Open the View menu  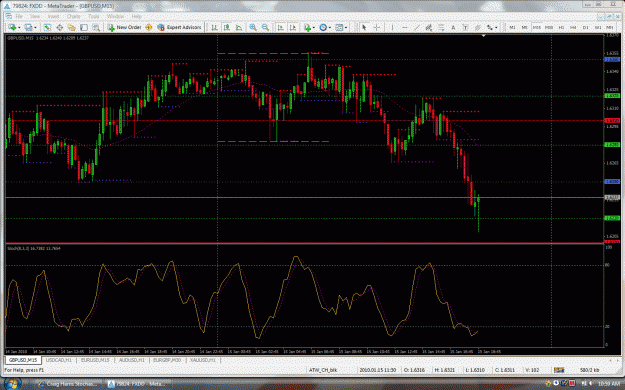[35, 17]
